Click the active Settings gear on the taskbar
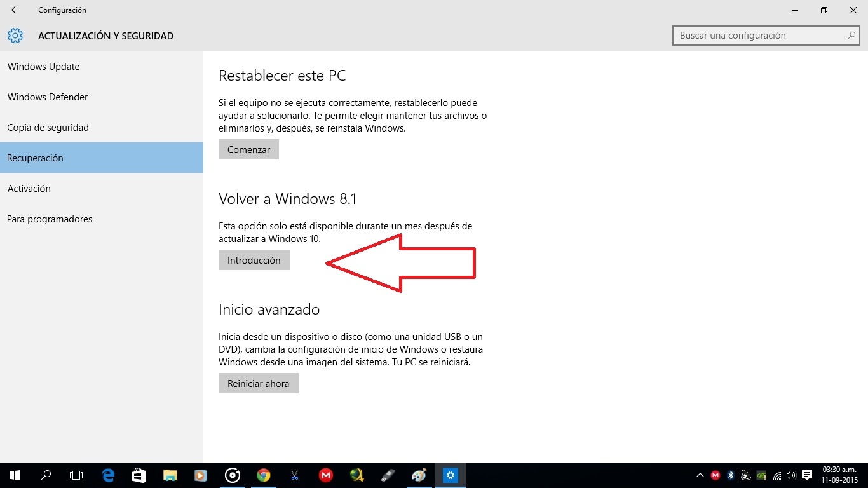This screenshot has width=868, height=488. pos(451,475)
